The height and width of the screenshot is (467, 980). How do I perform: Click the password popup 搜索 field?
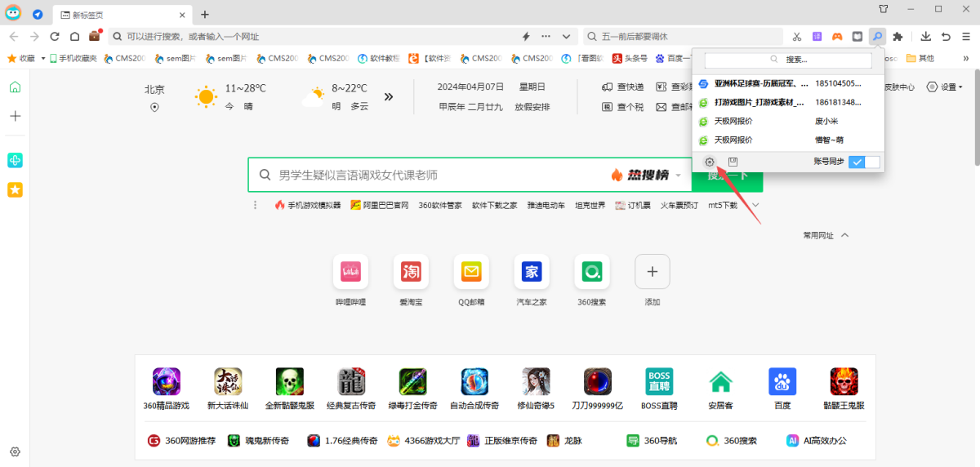pyautogui.click(x=788, y=60)
